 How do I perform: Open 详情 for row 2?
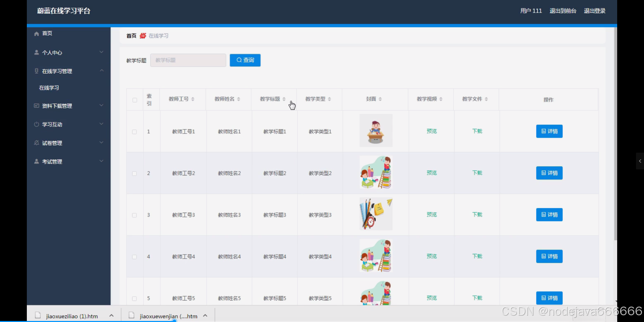549,173
